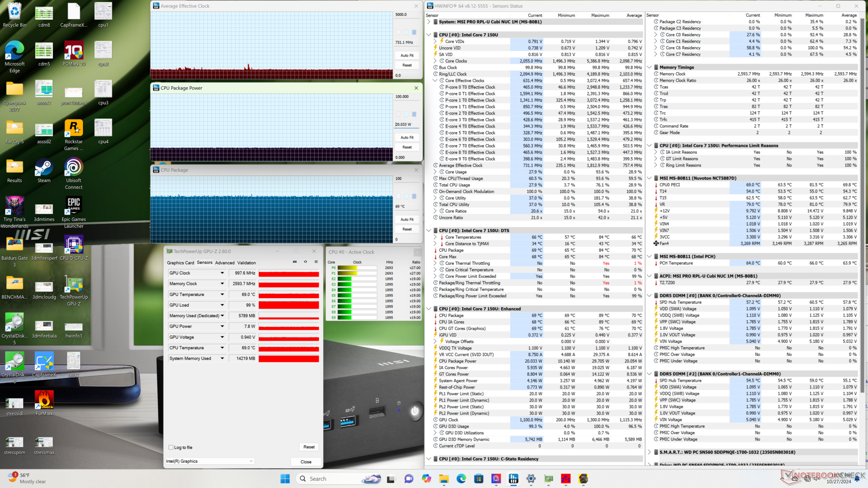This screenshot has height=488, width=868.
Task: Click Auto Fit in Average Effective Clock graph
Action: pos(407,56)
